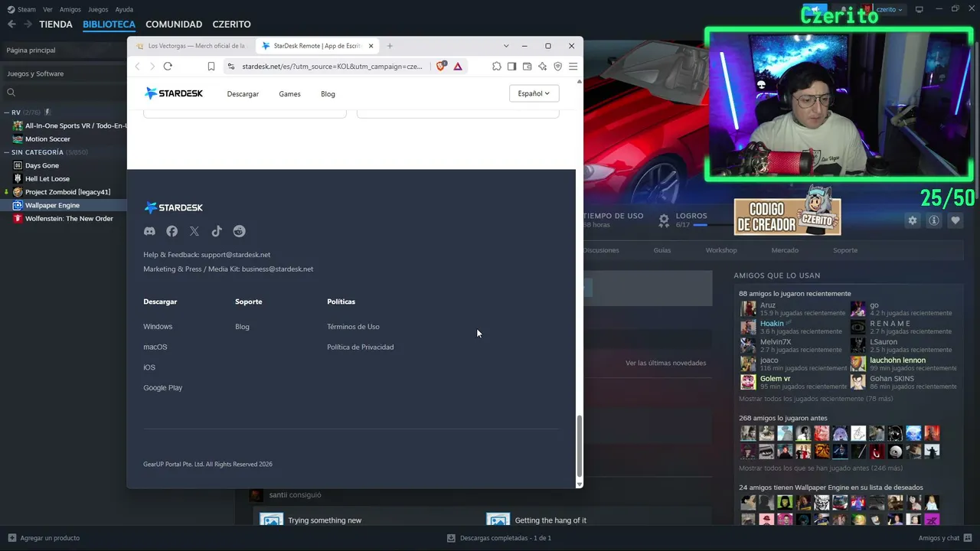Click the browser address bar URL

click(332, 67)
